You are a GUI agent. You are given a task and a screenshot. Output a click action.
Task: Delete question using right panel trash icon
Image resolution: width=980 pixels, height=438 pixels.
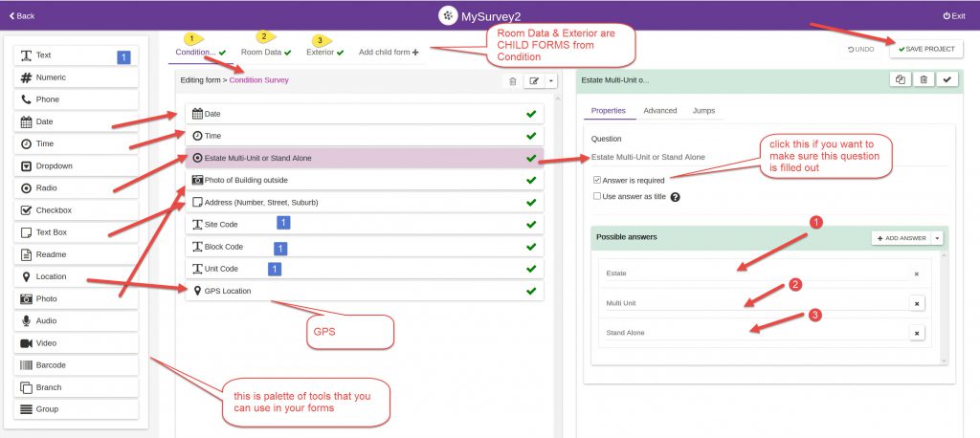[924, 80]
